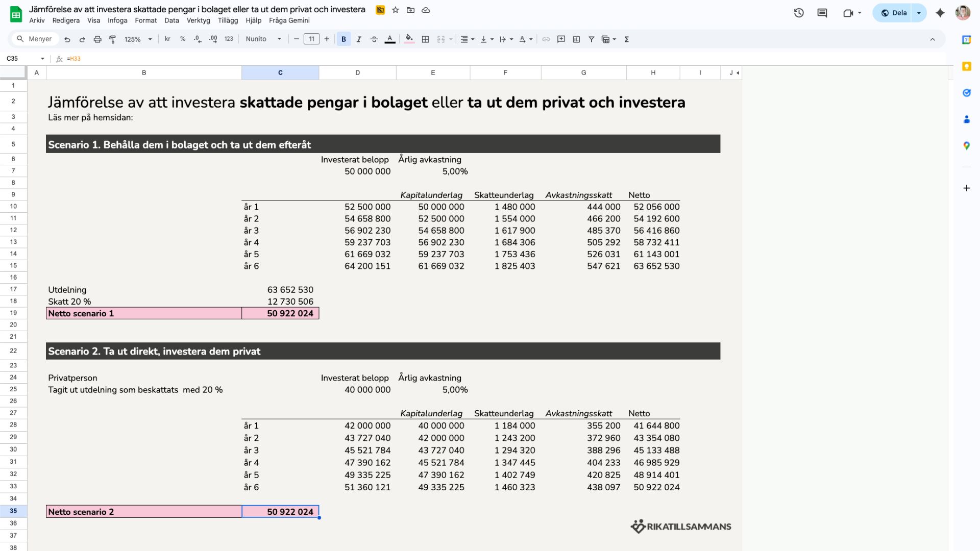Viewport: 980px width, 551px height.
Task: Open the Nunito font dropdown
Action: 263,39
